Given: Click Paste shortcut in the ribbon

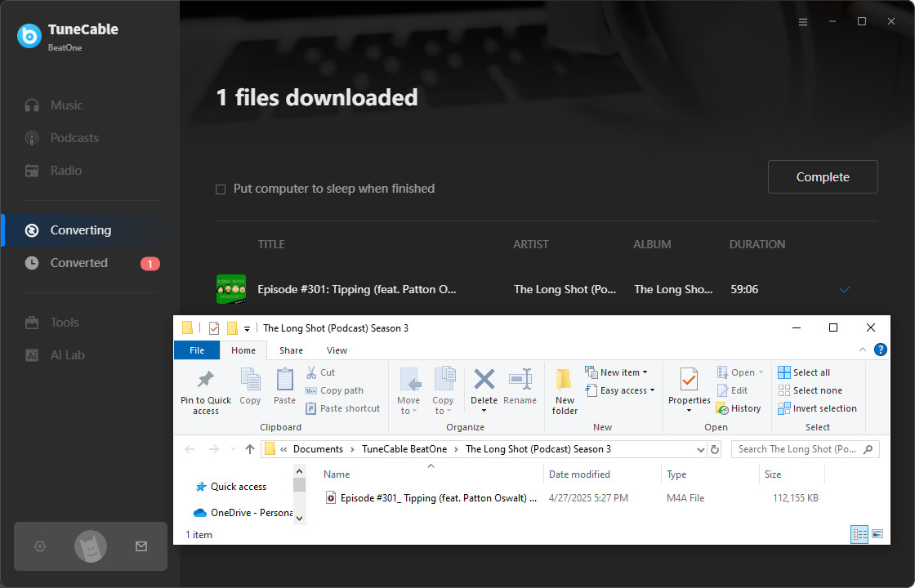Looking at the screenshot, I should (x=342, y=408).
